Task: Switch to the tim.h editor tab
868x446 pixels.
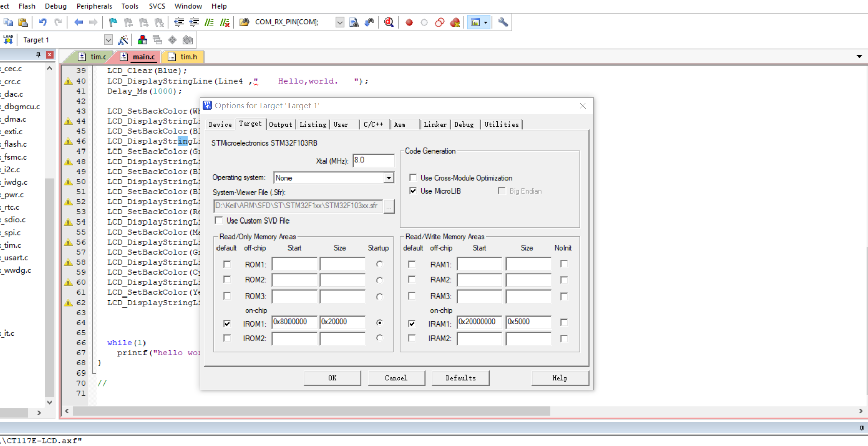Action: click(x=183, y=57)
